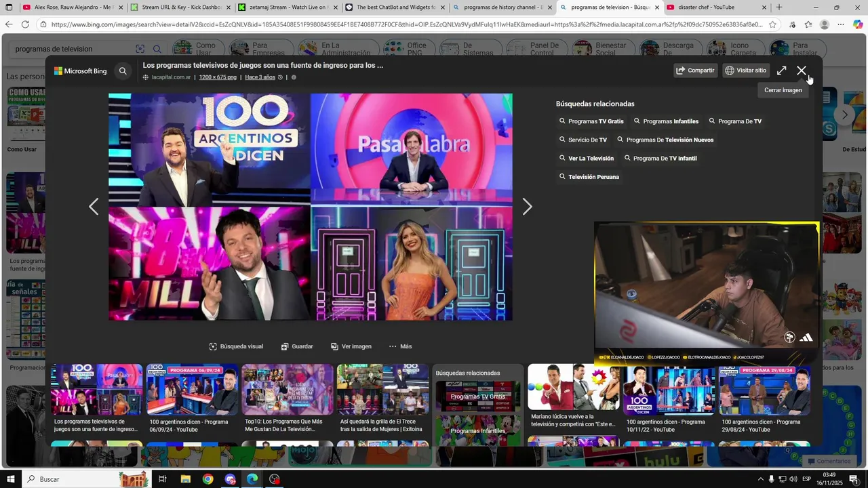The height and width of the screenshot is (488, 868).
Task: Open the main 100 Argentinos Dicen collage image
Action: pyautogui.click(x=311, y=207)
